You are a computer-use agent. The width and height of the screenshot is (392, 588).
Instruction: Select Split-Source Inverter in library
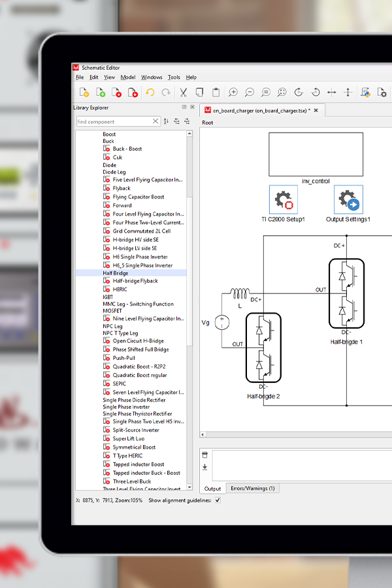pos(136,430)
